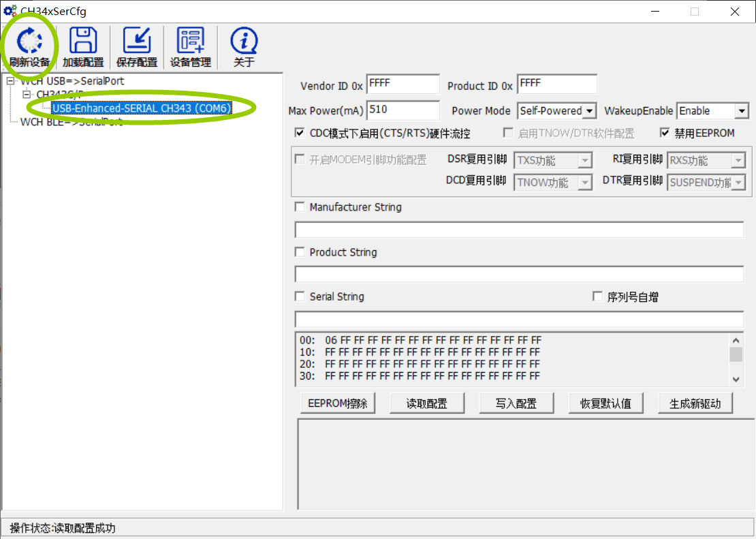Image resolution: width=756 pixels, height=539 pixels.
Task: Click the Manufacturer String text field
Action: (519, 230)
